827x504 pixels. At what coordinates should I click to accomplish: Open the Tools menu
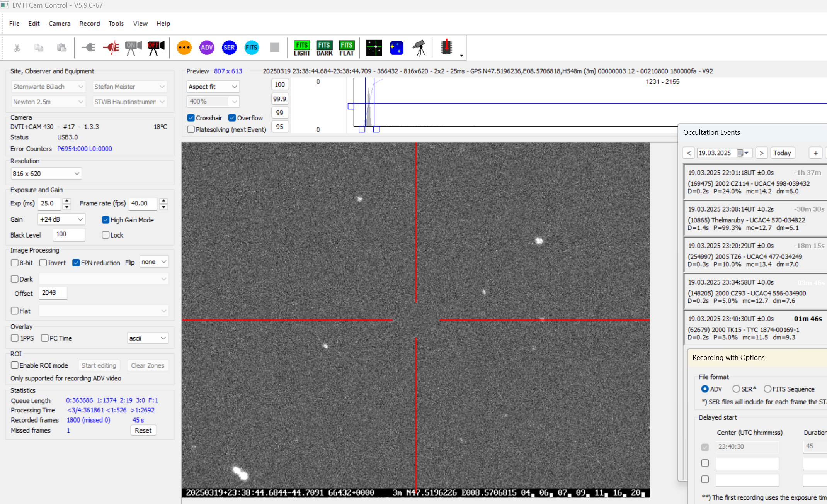(x=116, y=24)
